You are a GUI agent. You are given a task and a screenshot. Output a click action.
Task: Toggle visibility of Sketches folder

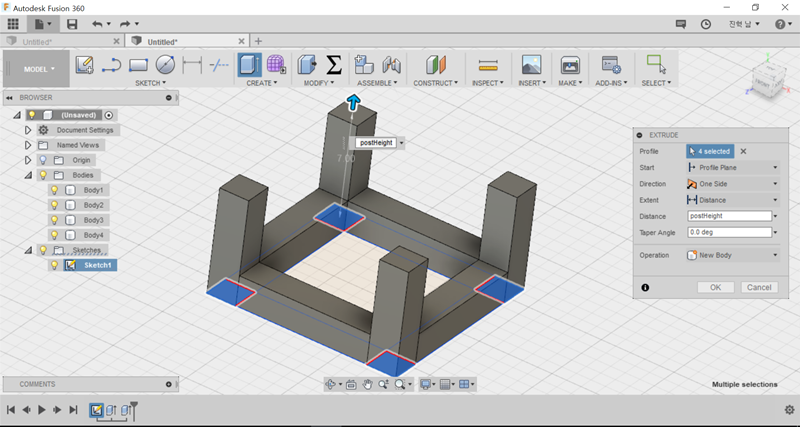pos(43,250)
